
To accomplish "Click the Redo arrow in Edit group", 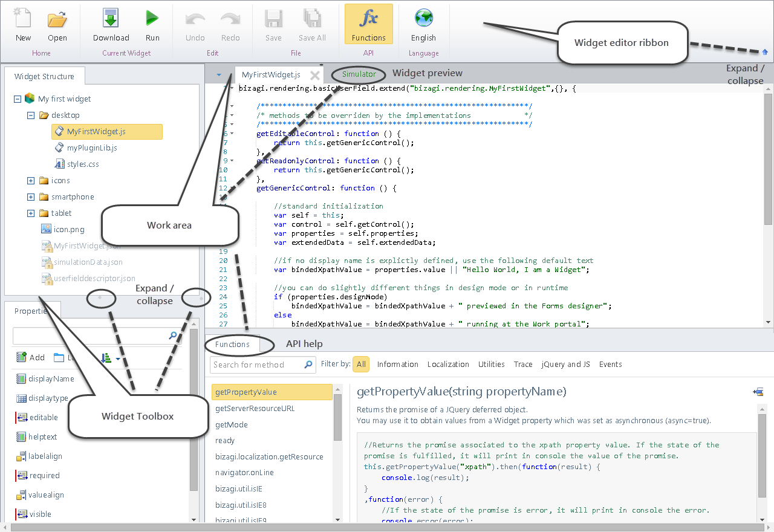I will click(230, 19).
